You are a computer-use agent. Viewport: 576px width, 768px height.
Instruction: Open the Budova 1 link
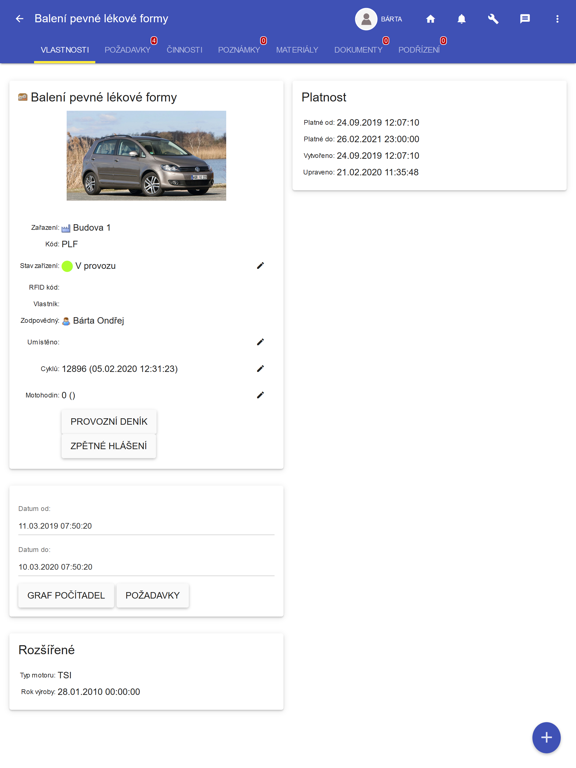pyautogui.click(x=92, y=228)
